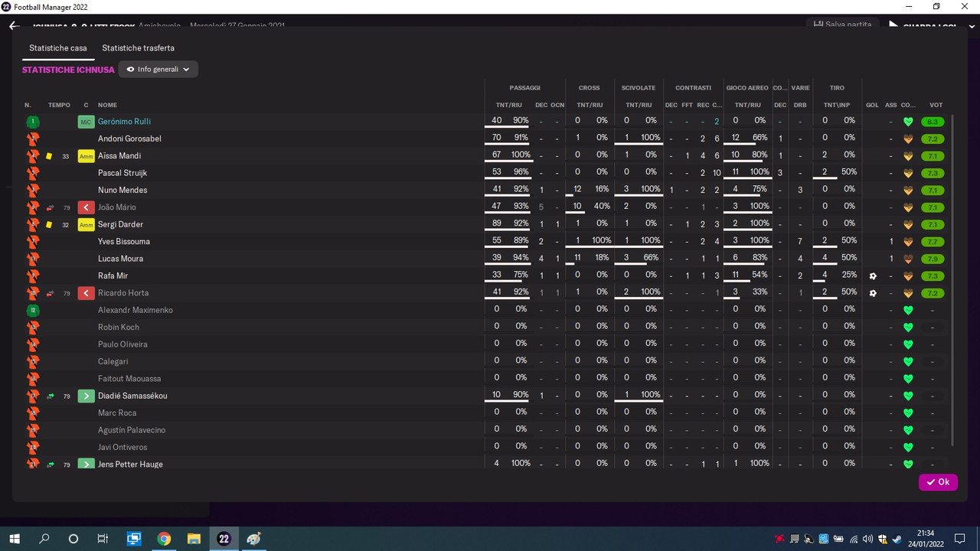The width and height of the screenshot is (980, 551).
Task: Sort by the VOT rating column header
Action: (x=936, y=105)
